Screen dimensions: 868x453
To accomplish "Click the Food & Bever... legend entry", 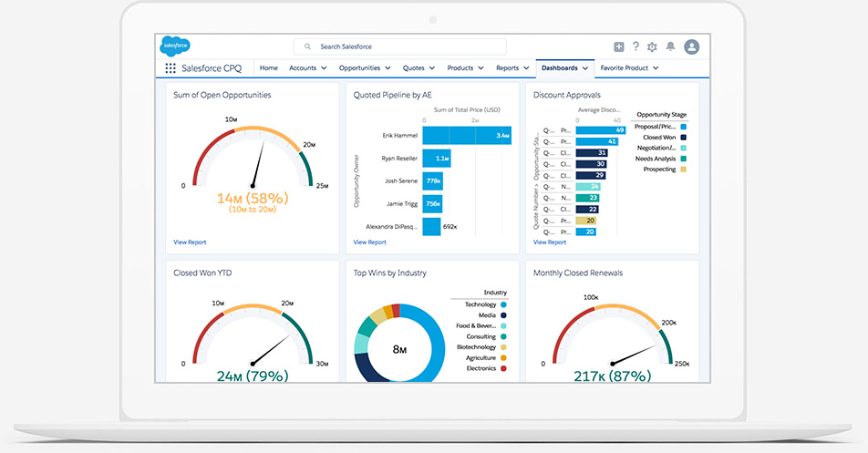I will point(481,325).
